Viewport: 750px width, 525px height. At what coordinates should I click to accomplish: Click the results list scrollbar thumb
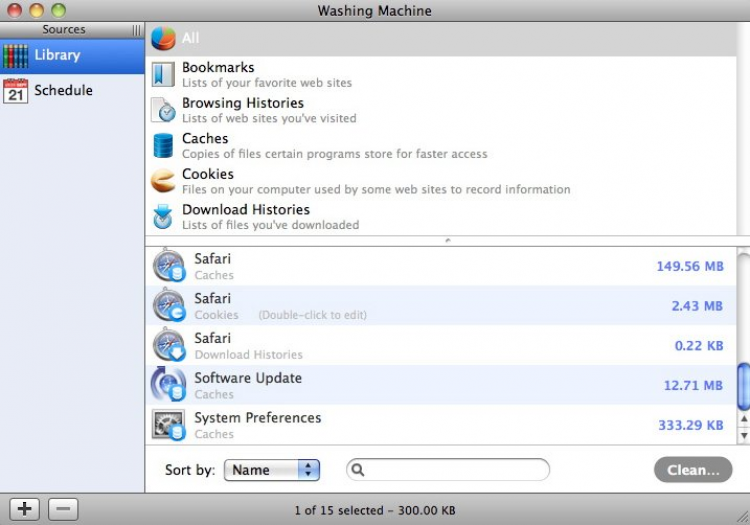click(743, 387)
